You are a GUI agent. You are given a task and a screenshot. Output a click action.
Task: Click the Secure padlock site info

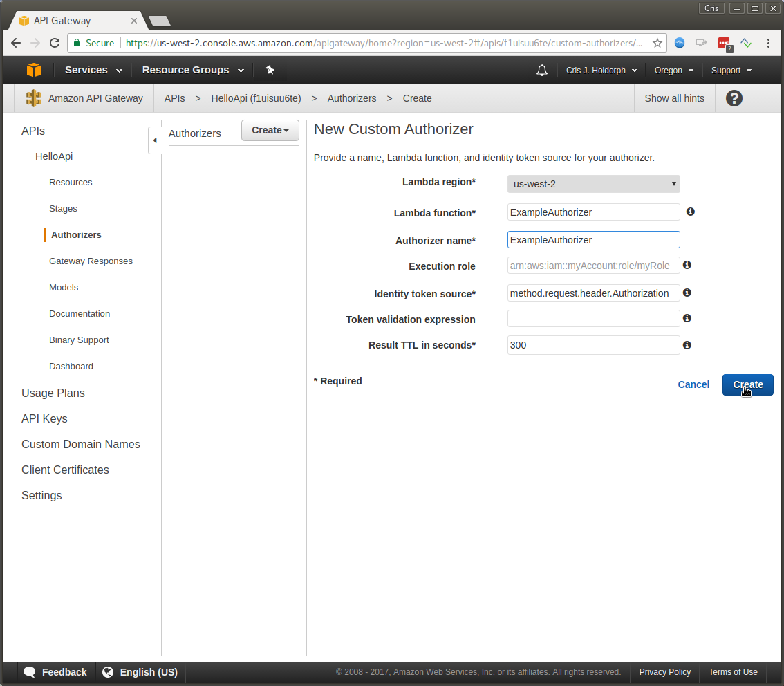(93, 43)
